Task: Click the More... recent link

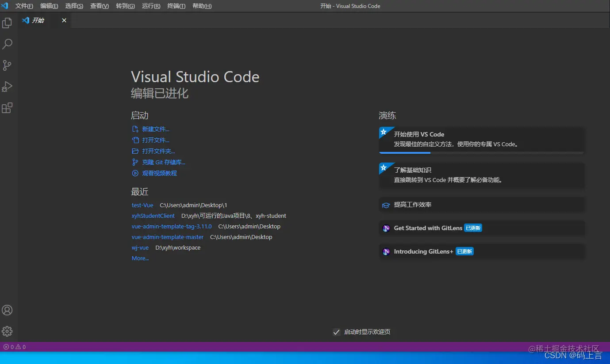Action: (140, 258)
